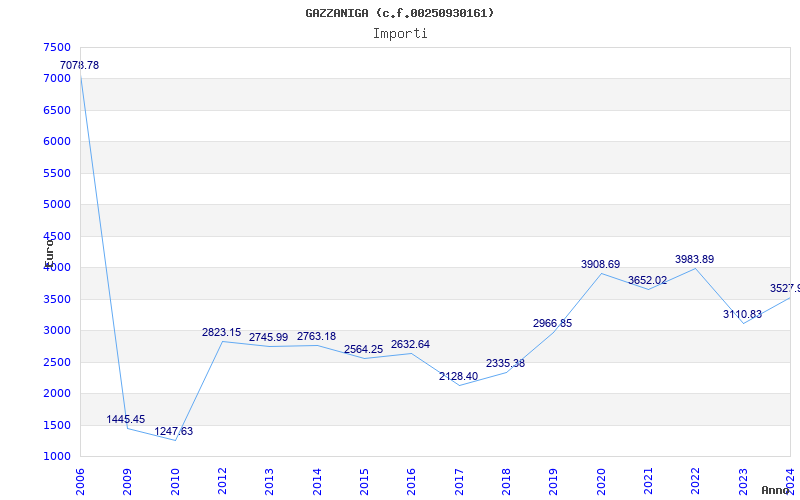Click year 2020 on the x-axis
This screenshot has height=500, width=800.
pos(601,480)
